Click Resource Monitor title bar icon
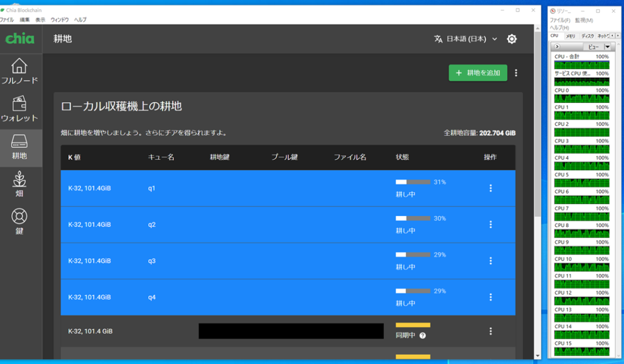624x364 pixels. (x=553, y=11)
